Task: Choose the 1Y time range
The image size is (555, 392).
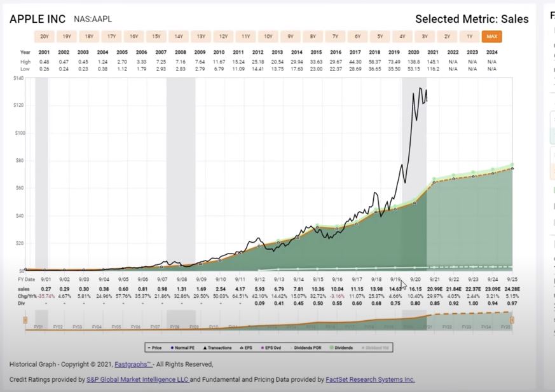Action: coord(469,36)
